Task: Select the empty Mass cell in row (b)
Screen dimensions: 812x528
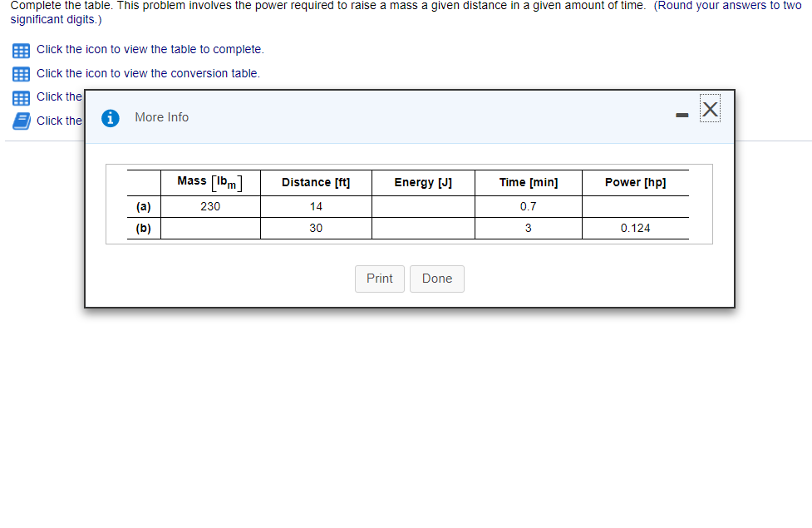Action: (x=209, y=228)
